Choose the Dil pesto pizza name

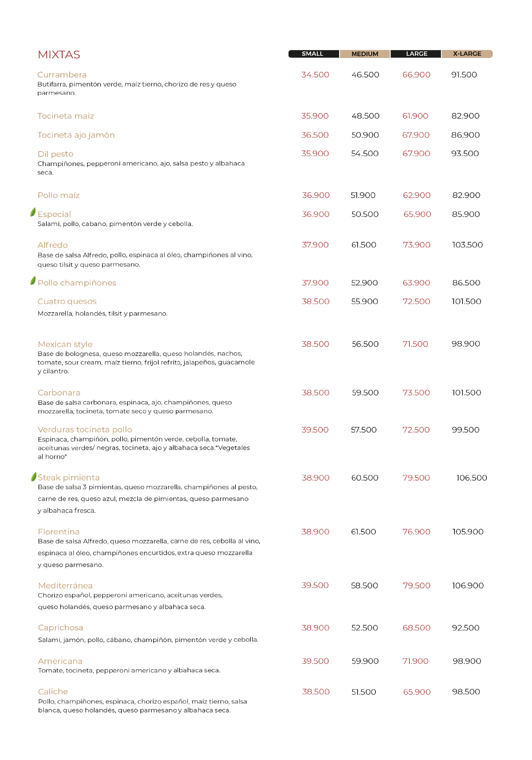point(55,154)
